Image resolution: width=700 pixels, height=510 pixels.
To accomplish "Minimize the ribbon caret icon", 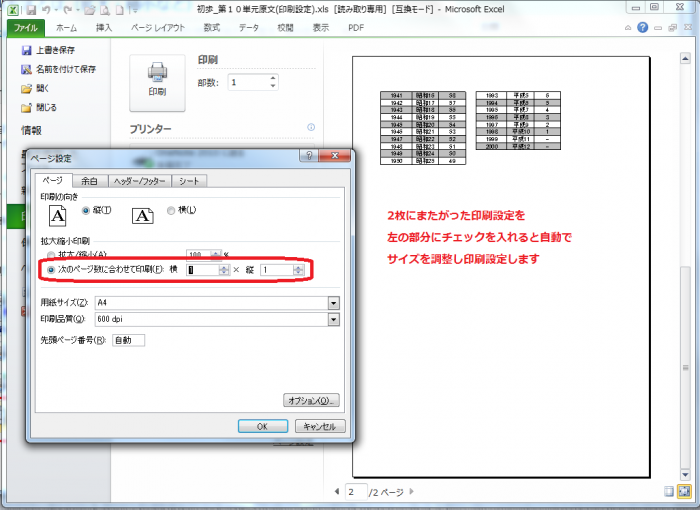I will tap(628, 28).
